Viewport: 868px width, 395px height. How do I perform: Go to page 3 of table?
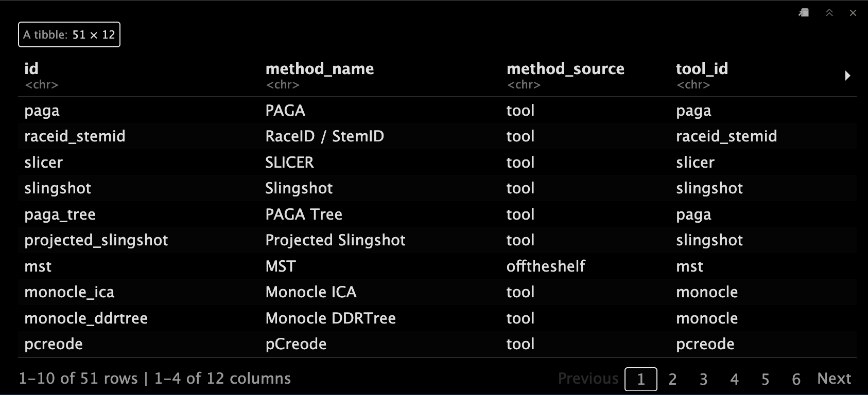coord(703,379)
